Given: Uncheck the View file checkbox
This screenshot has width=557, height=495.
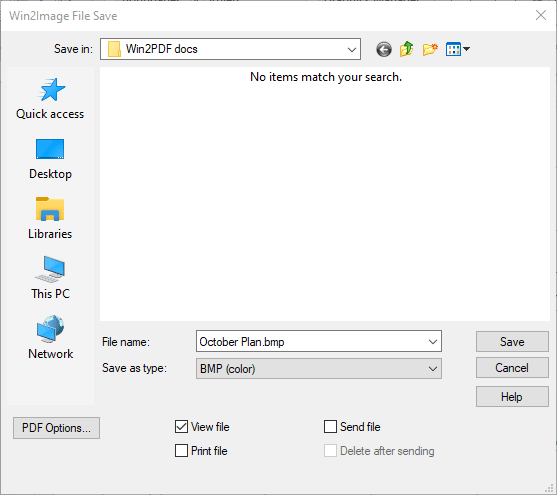Looking at the screenshot, I should [x=181, y=426].
